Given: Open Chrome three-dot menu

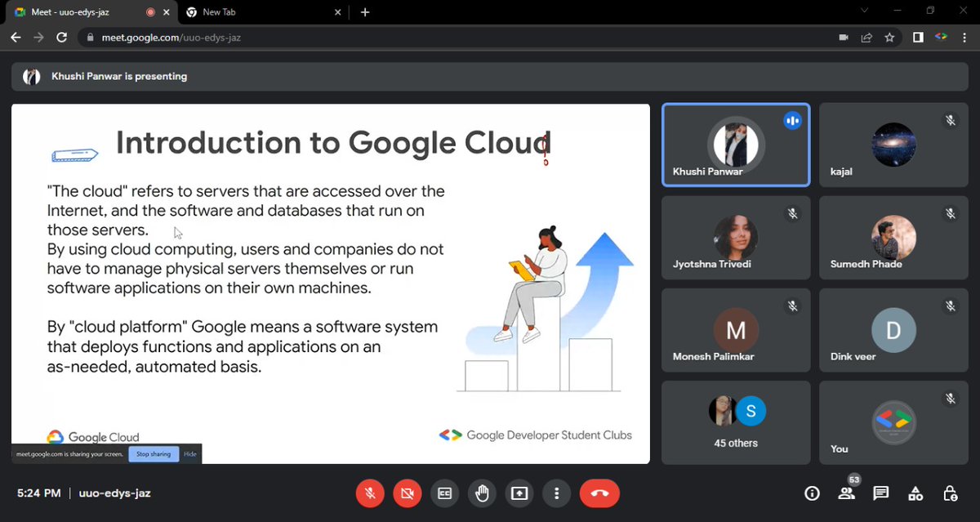Looking at the screenshot, I should click(964, 38).
